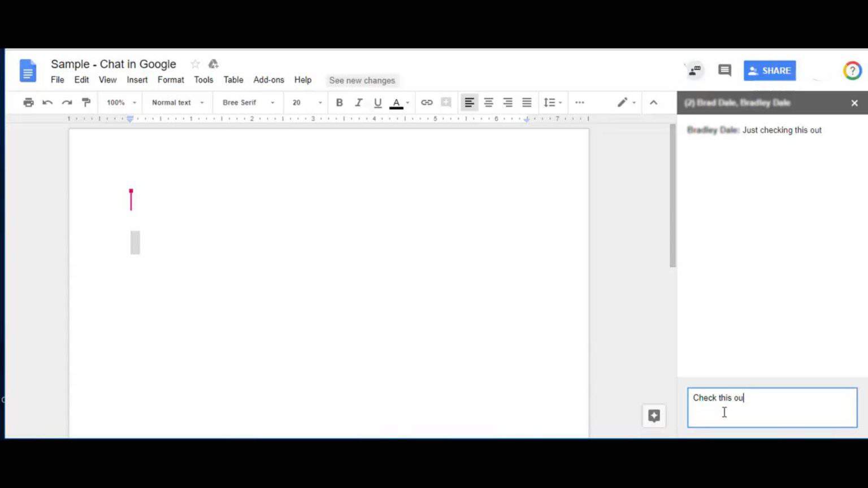
Task: Open the Edit menu
Action: 81,80
